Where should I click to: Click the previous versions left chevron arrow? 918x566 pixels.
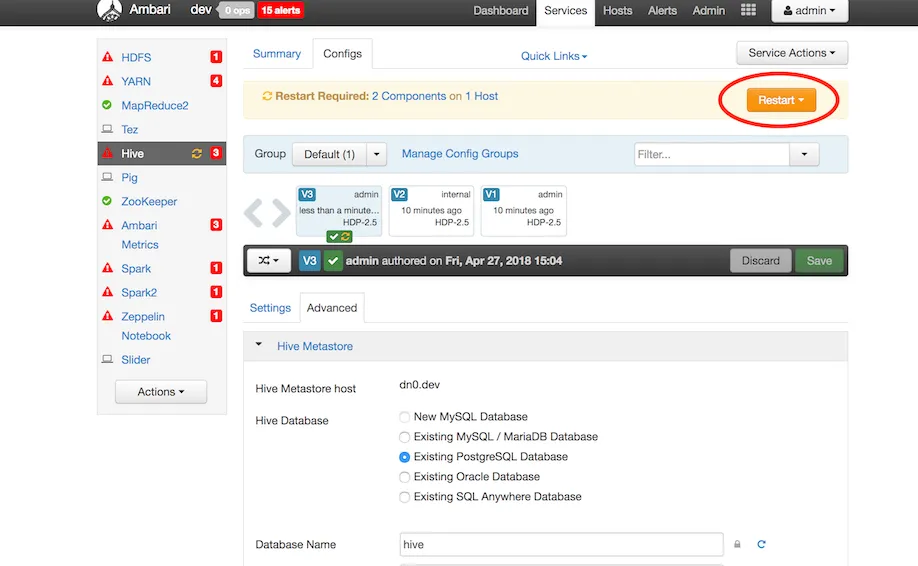pos(254,212)
